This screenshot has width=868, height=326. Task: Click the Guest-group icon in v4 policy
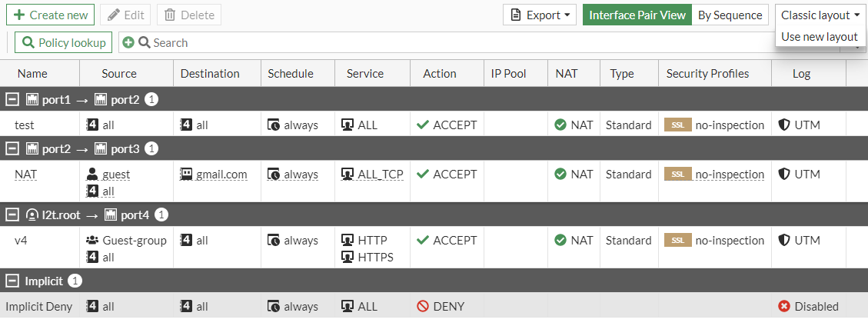point(92,241)
